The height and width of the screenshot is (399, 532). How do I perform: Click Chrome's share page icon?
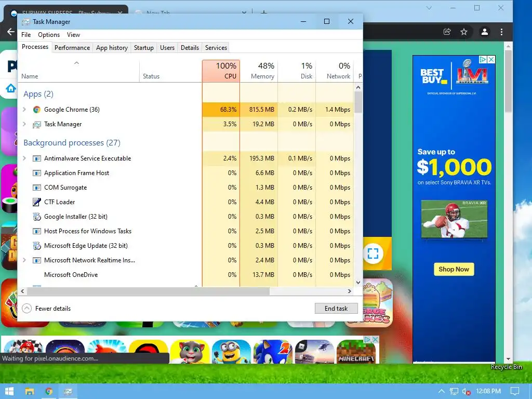pos(447,32)
